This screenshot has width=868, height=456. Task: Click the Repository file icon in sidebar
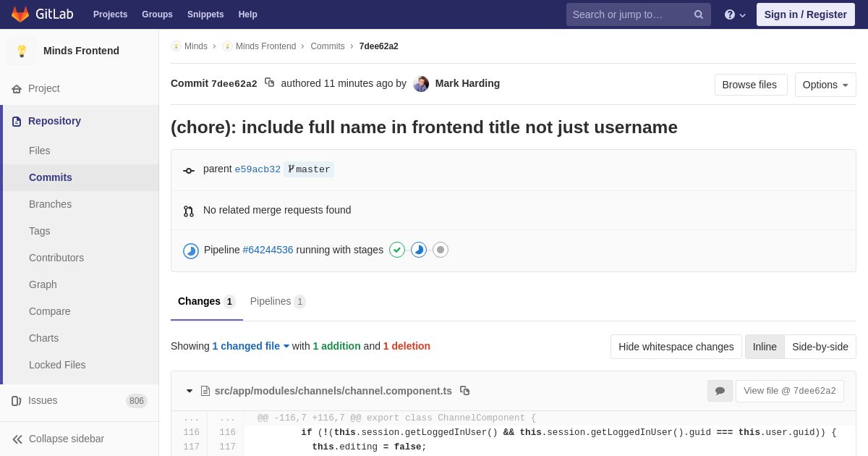[x=17, y=122]
